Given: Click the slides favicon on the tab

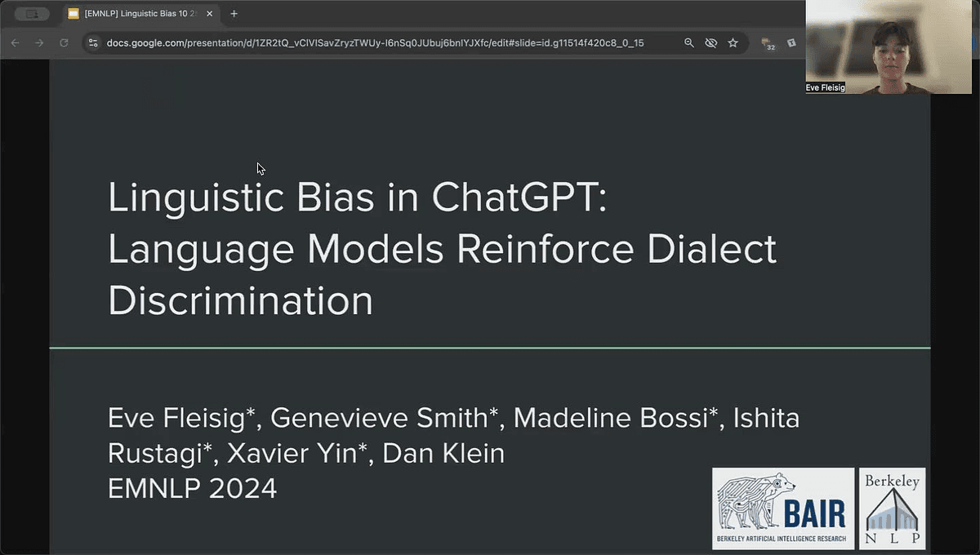Looking at the screenshot, I should tap(73, 14).
